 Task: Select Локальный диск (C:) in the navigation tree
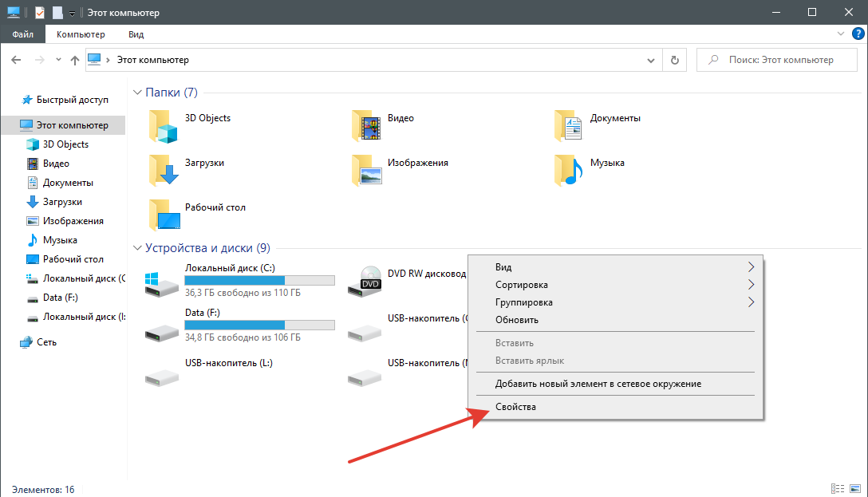point(84,278)
